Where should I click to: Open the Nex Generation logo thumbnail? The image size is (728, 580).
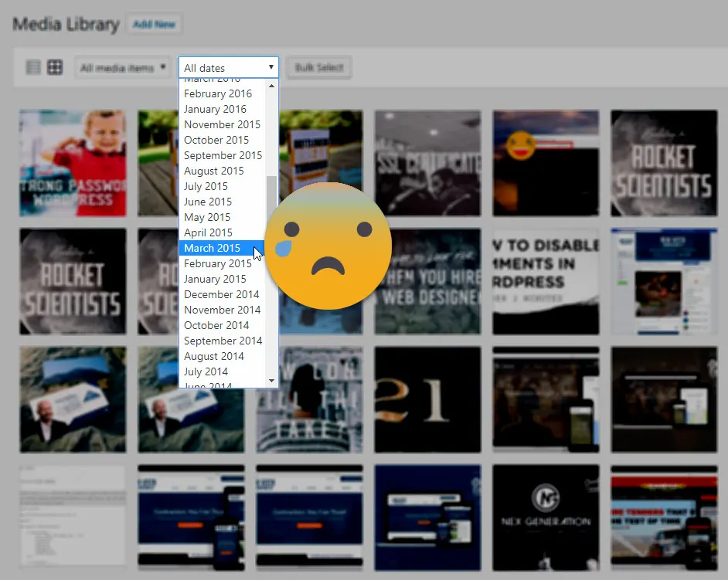coord(546,517)
